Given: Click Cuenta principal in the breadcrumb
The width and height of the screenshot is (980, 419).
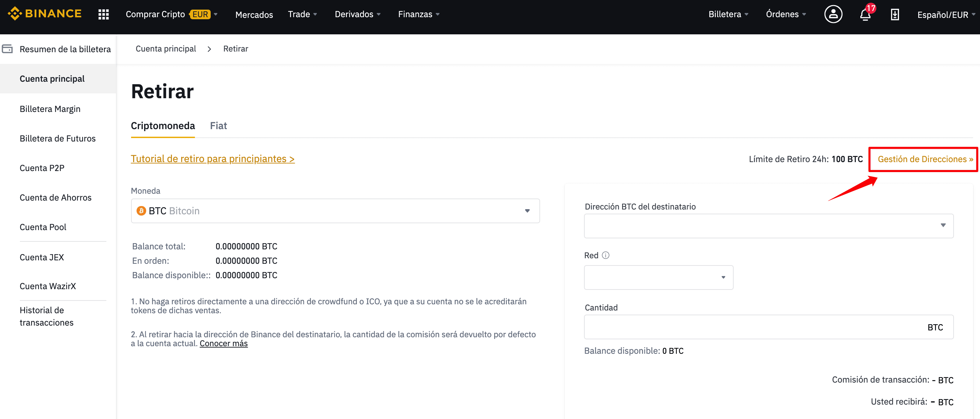Looking at the screenshot, I should point(166,49).
